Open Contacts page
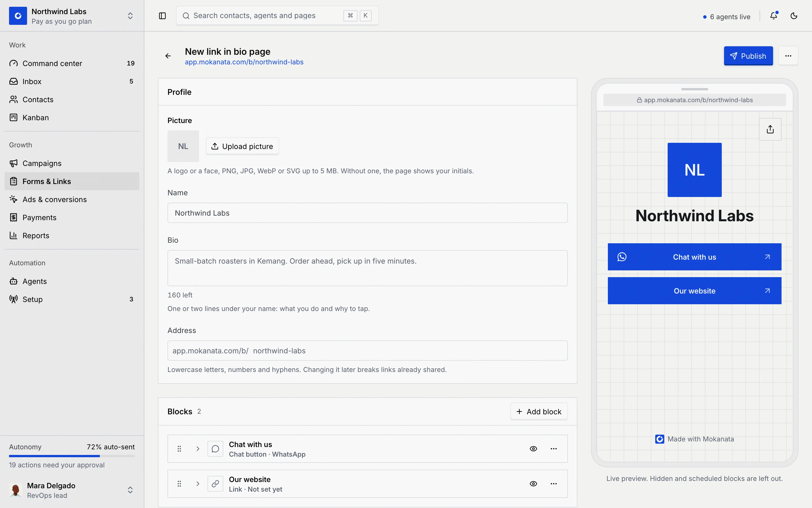 coord(72,99)
